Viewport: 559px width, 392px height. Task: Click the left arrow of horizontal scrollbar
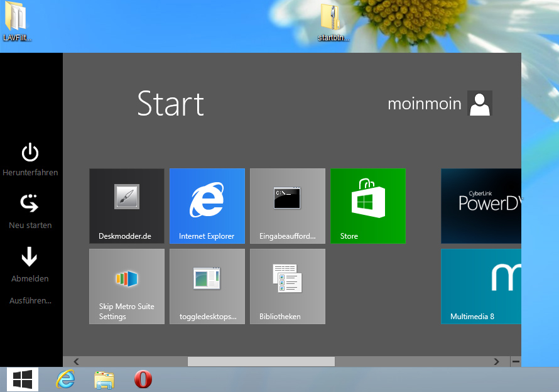(76, 362)
